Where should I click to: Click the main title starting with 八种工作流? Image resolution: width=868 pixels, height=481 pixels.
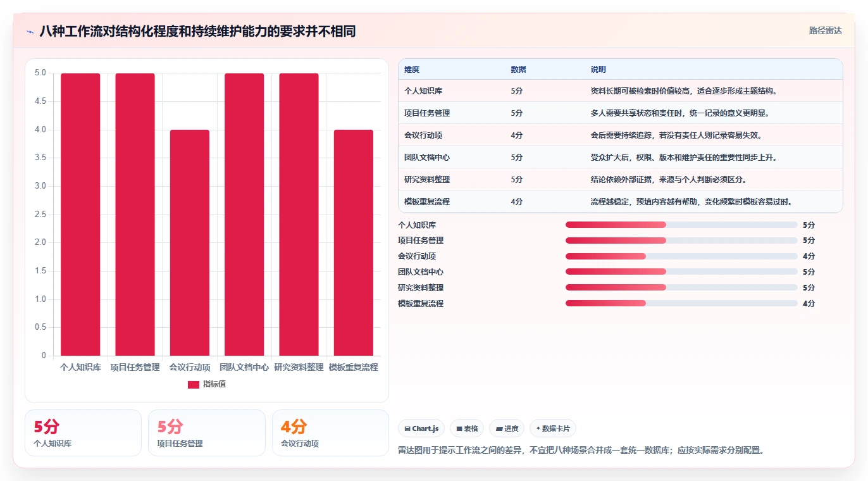(197, 31)
